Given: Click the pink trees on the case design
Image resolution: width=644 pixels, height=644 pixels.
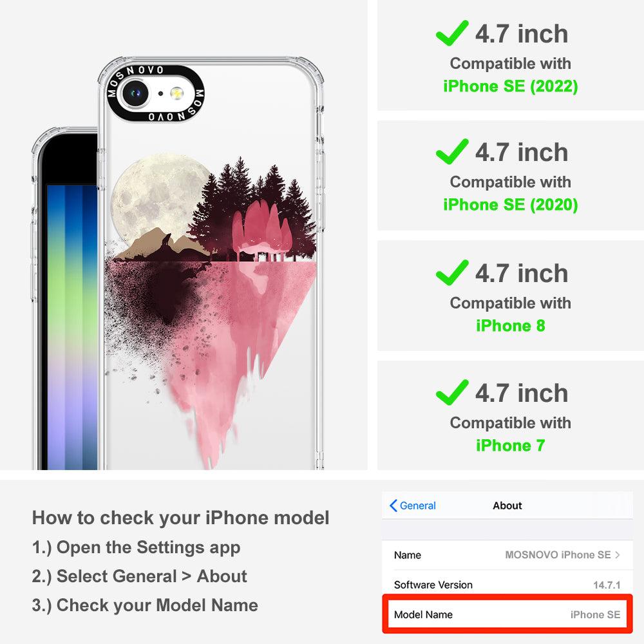Looking at the screenshot, I should pos(262,228).
